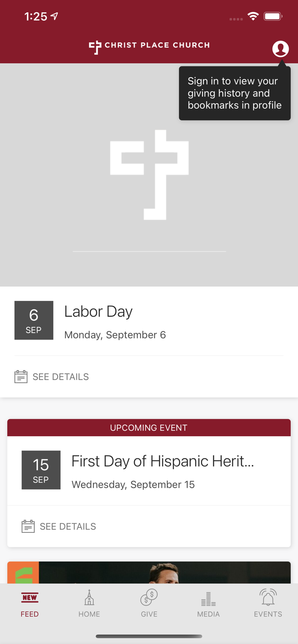Tap the 6 SEP date badge
Viewport: 298px width, 644px height.
[x=34, y=320]
